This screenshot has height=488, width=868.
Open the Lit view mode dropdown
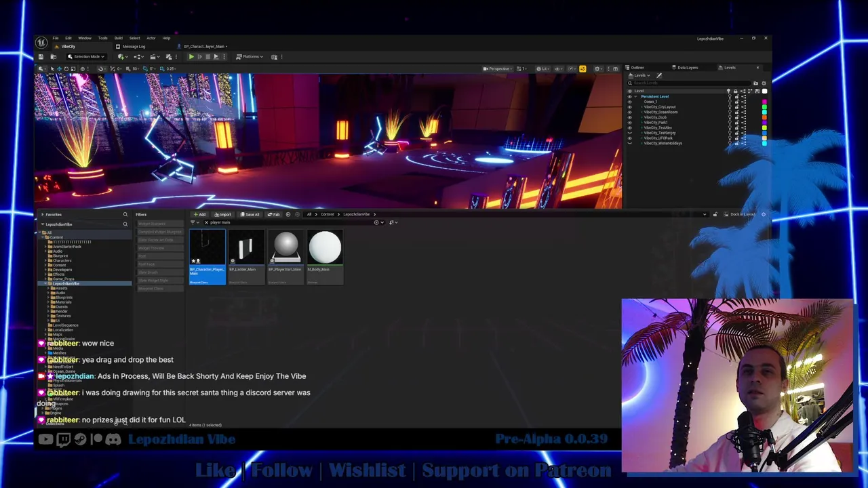pos(544,69)
